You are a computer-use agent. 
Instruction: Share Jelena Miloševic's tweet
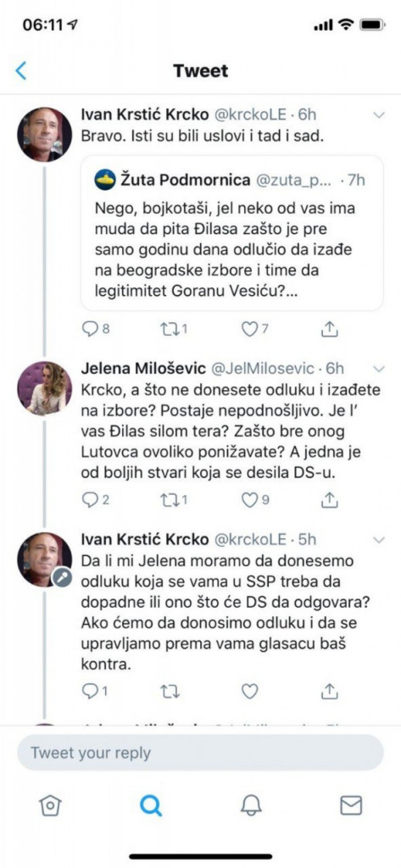329,500
